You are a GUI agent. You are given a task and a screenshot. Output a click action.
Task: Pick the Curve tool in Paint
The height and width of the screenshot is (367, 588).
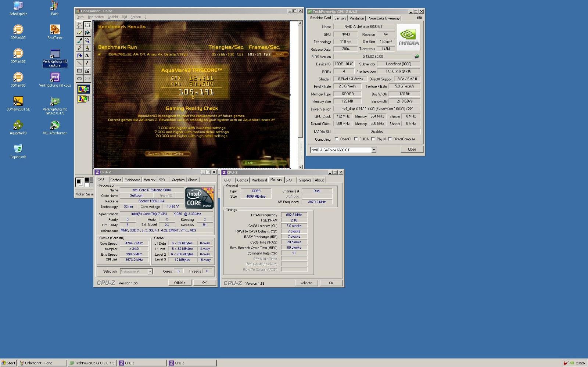click(x=87, y=63)
